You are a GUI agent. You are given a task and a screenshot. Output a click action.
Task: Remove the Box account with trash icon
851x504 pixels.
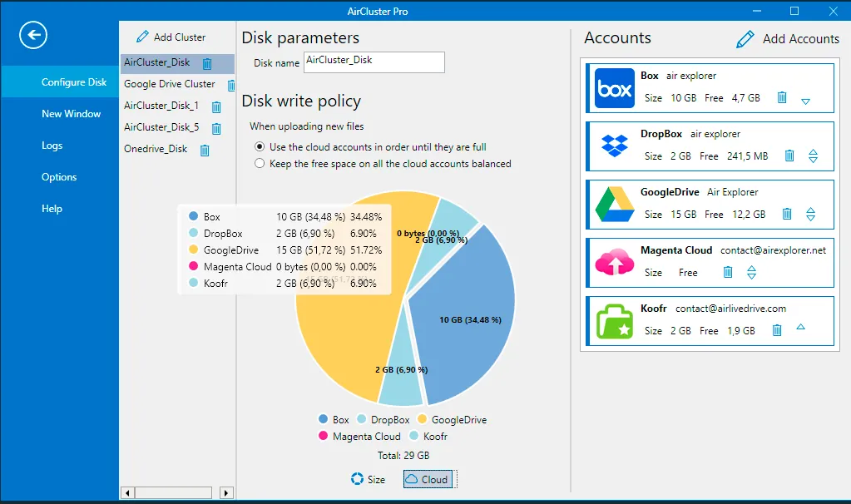(x=781, y=97)
